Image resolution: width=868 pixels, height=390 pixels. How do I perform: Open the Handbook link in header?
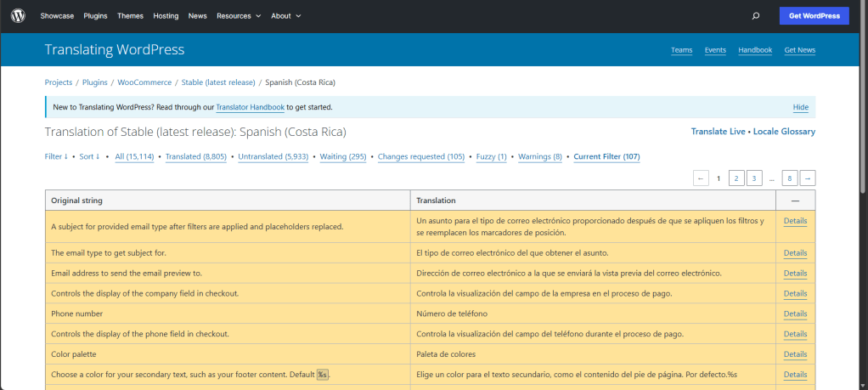pos(755,50)
